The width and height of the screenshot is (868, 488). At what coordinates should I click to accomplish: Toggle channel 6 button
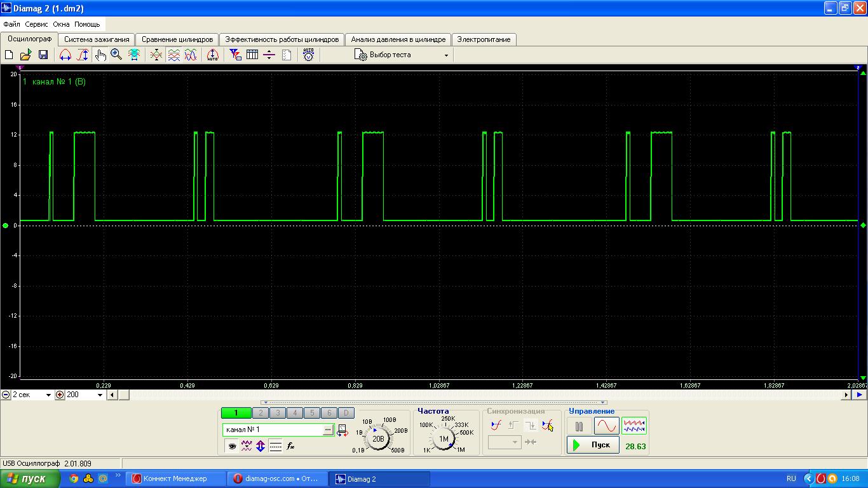pos(329,413)
